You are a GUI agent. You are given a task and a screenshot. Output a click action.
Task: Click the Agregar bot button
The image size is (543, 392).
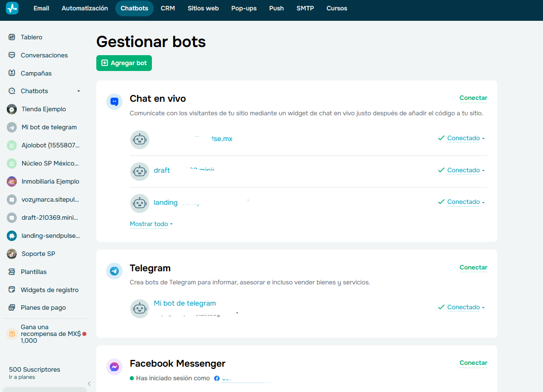pos(124,63)
